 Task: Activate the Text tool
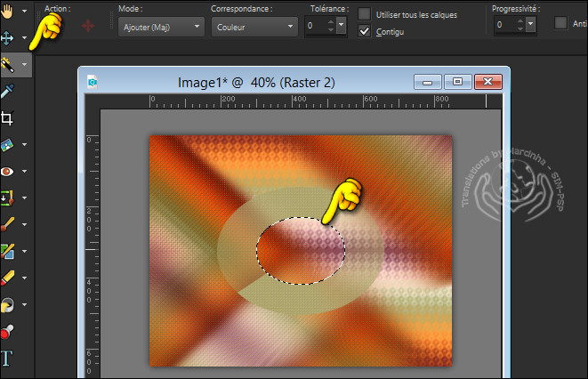coord(8,359)
